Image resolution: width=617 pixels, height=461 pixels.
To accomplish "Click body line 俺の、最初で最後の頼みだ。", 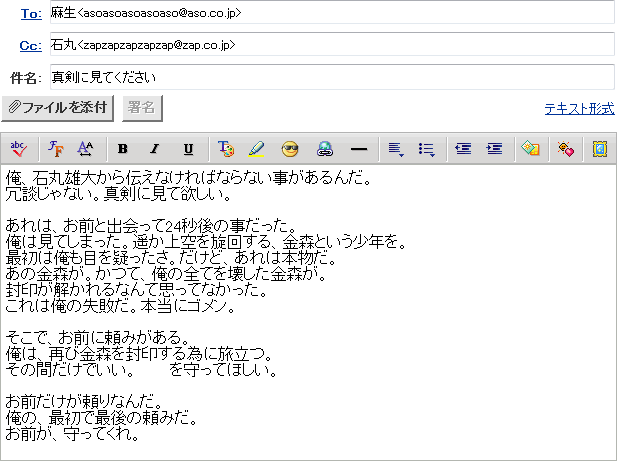I will pyautogui.click(x=101, y=418).
